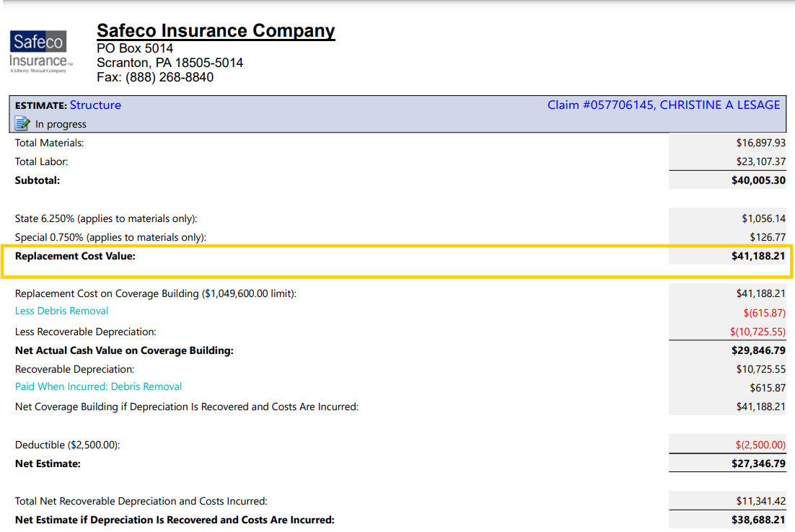Screen dimensions: 795x532
Task: Select the $11,341.42 total recoverable amount
Action: pyautogui.click(x=760, y=501)
